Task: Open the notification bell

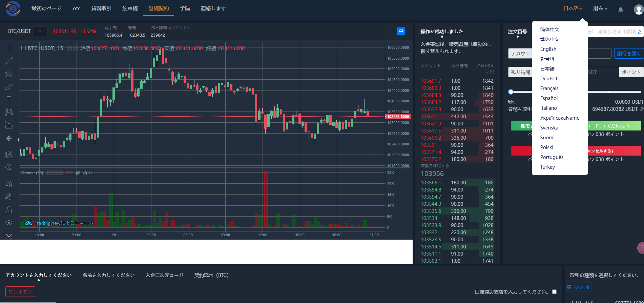Action: tap(621, 9)
